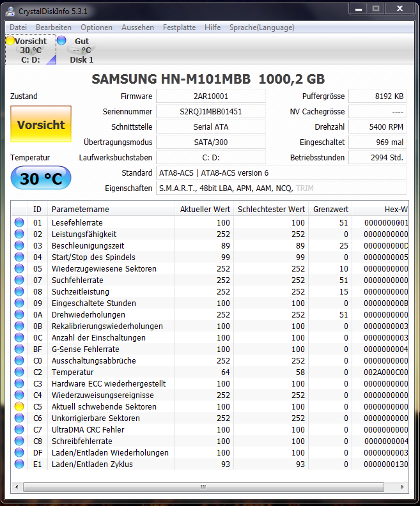Click the NV Cachegrösse field showing ----

point(377,112)
